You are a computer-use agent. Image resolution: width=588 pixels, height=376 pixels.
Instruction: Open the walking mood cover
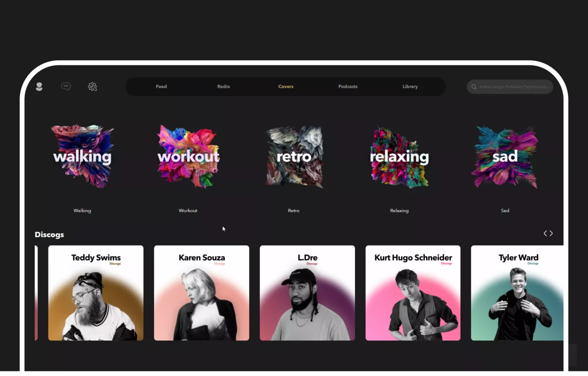coord(82,156)
